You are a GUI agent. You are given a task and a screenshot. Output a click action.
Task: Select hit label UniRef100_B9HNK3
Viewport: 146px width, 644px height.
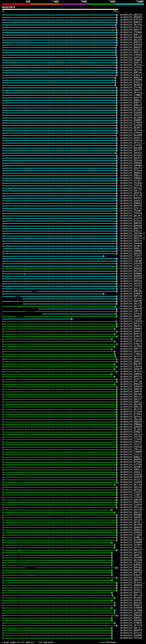pyautogui.click(x=131, y=329)
